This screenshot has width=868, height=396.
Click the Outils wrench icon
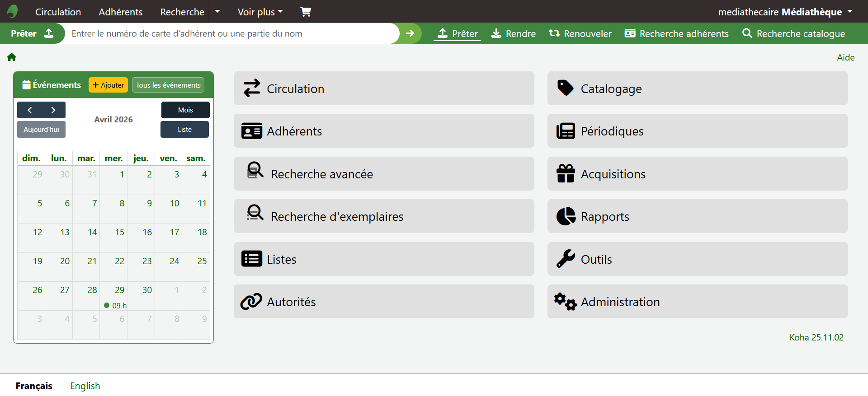(x=566, y=259)
